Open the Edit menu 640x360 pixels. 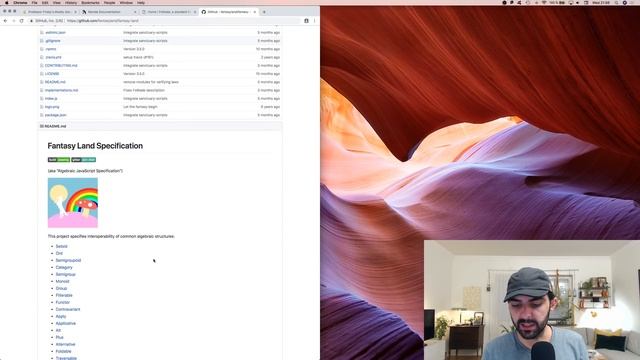coord(45,2)
